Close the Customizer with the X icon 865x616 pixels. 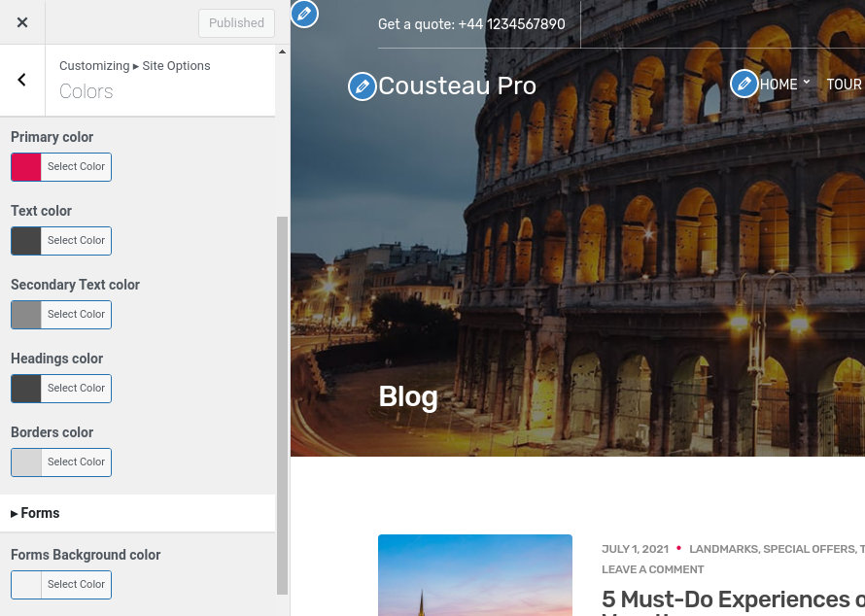pyautogui.click(x=22, y=22)
